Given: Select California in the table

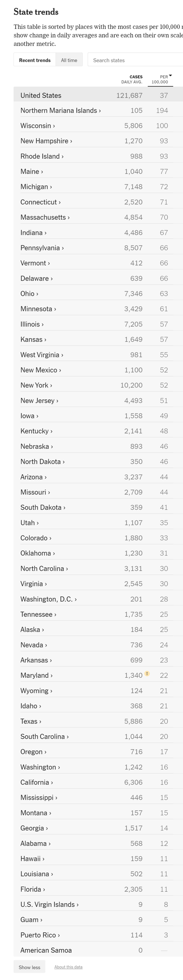Looking at the screenshot, I should point(37,782).
